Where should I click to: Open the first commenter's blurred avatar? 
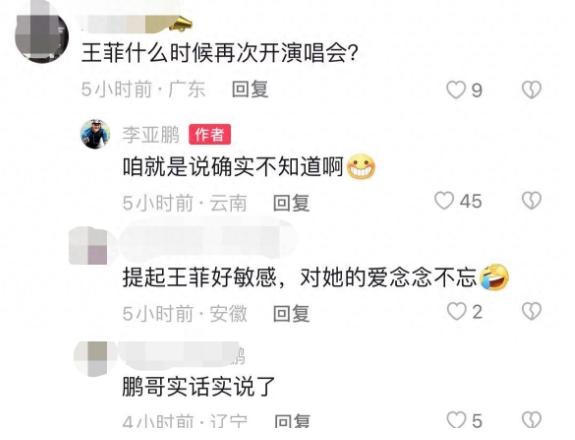pos(42,34)
